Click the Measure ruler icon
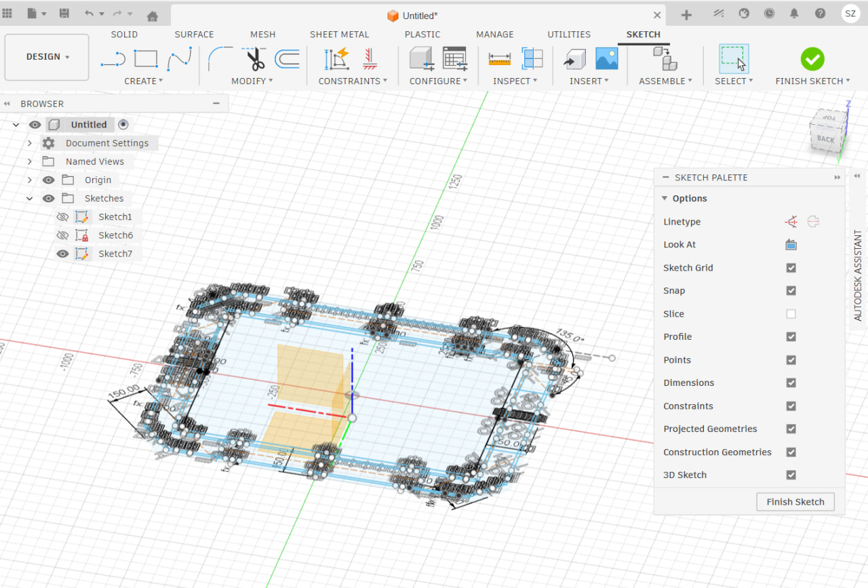The height and width of the screenshot is (588, 868). [x=499, y=59]
